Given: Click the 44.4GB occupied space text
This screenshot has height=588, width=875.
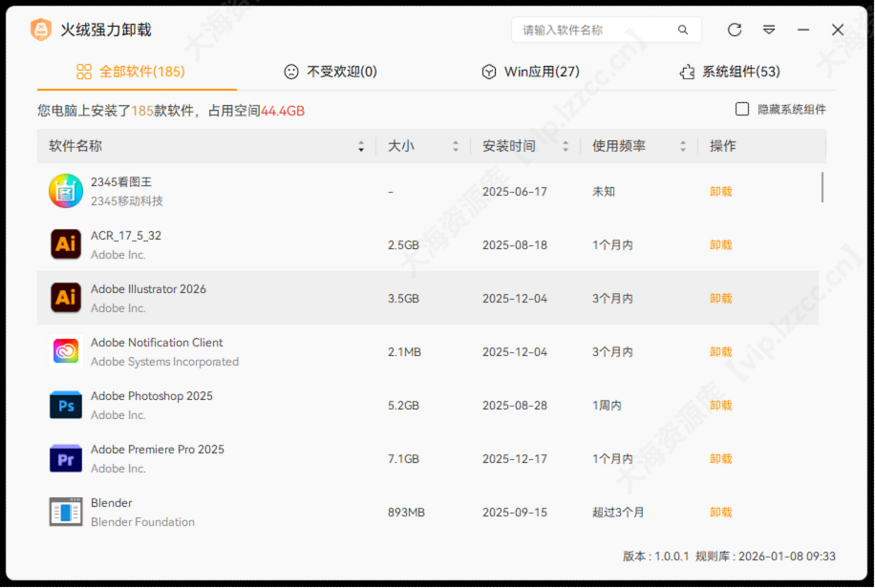Looking at the screenshot, I should click(x=283, y=111).
